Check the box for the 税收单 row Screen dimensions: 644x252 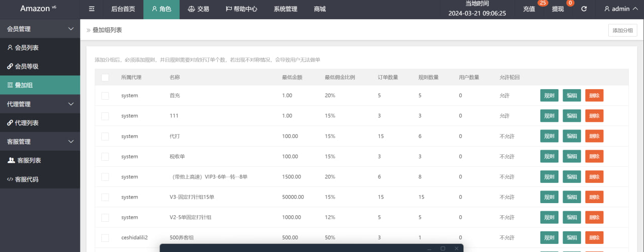pos(105,157)
